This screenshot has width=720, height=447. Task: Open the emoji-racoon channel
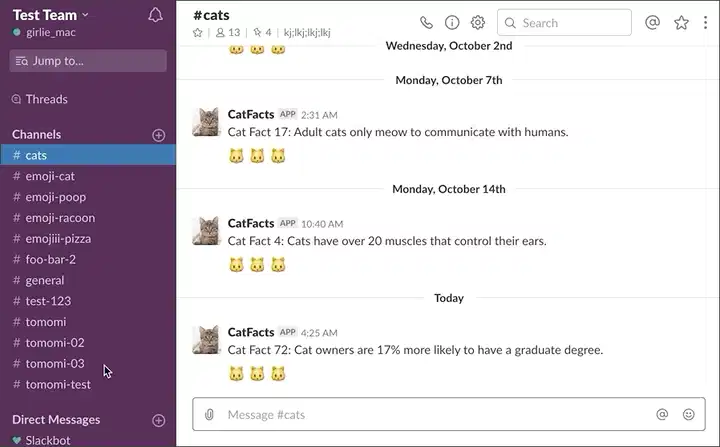click(60, 218)
